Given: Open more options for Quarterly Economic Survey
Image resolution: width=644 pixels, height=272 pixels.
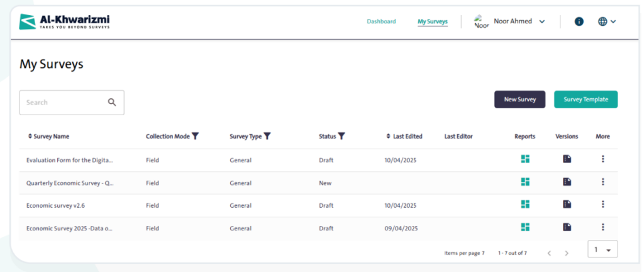Looking at the screenshot, I should (x=602, y=182).
